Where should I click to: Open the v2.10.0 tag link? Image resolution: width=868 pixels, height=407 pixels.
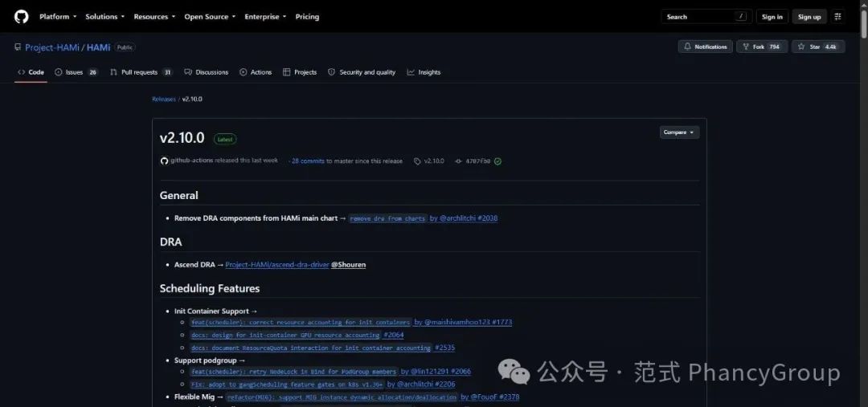(429, 161)
